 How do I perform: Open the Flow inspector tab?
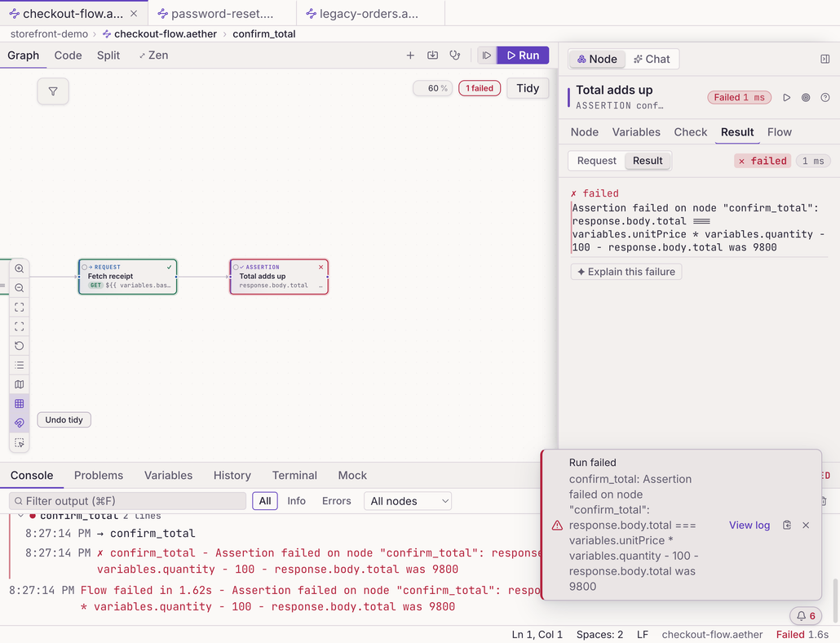(x=780, y=132)
